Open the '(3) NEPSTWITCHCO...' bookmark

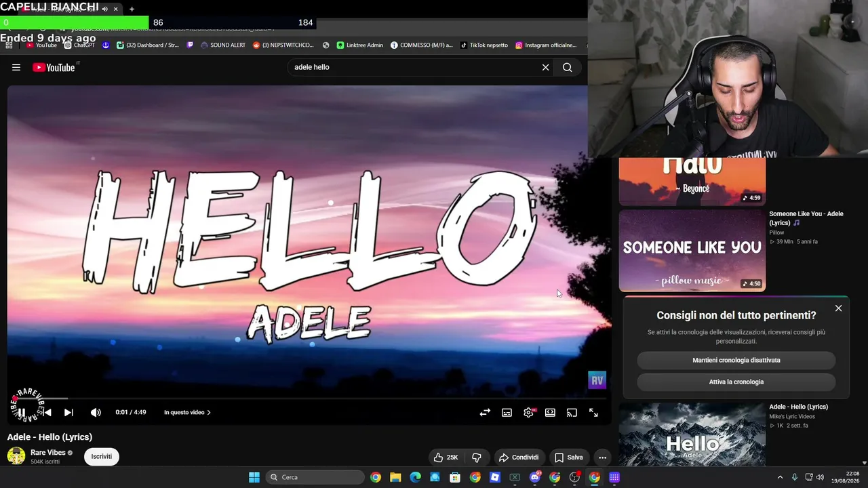coord(283,45)
